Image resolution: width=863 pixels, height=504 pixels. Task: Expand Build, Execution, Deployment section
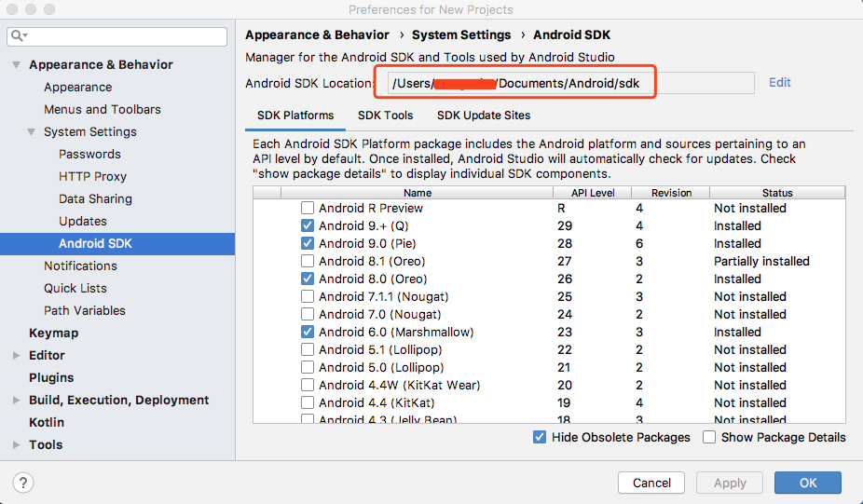16,401
